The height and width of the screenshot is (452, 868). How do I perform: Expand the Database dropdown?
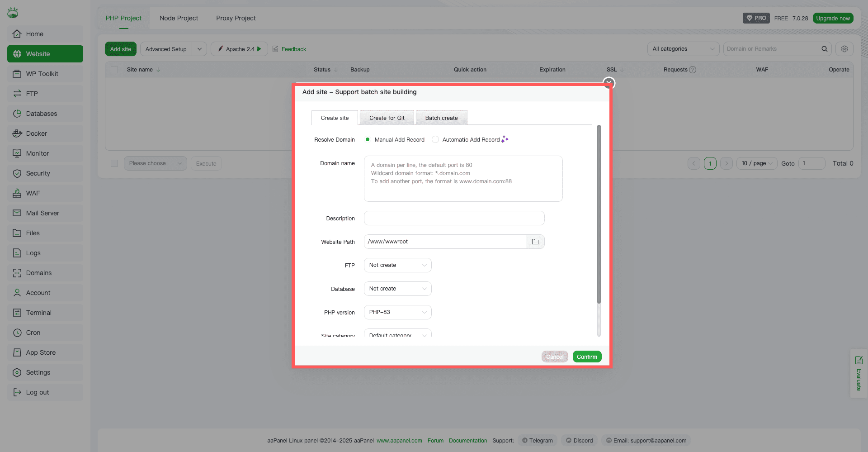coord(397,289)
